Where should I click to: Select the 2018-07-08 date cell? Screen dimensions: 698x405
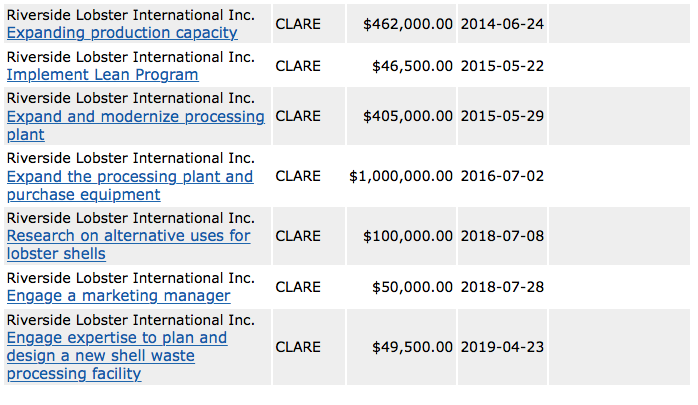(502, 236)
